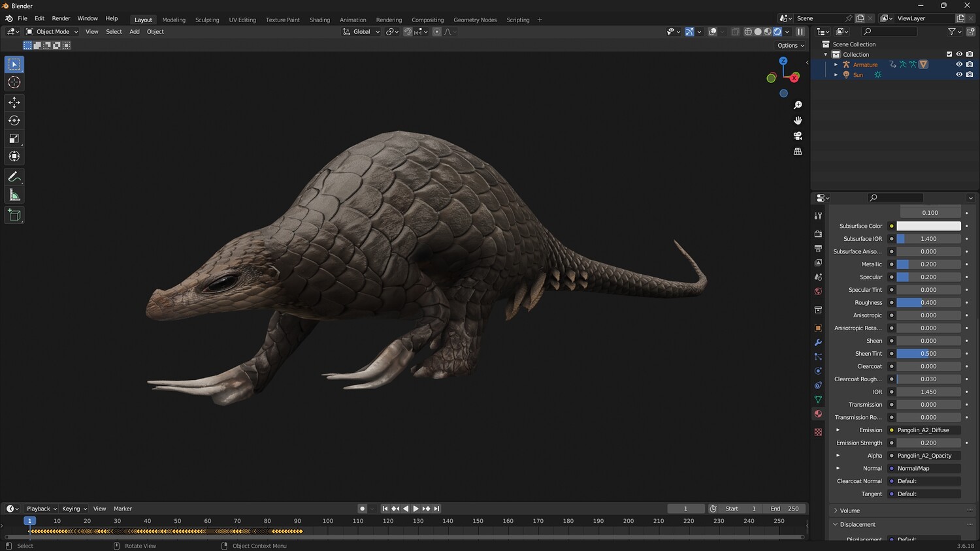Image resolution: width=980 pixels, height=551 pixels.
Task: Pick the Measure tool
Action: [14, 195]
